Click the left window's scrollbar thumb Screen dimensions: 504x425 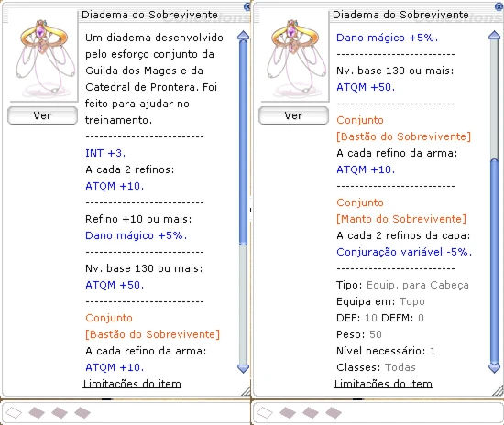click(244, 142)
